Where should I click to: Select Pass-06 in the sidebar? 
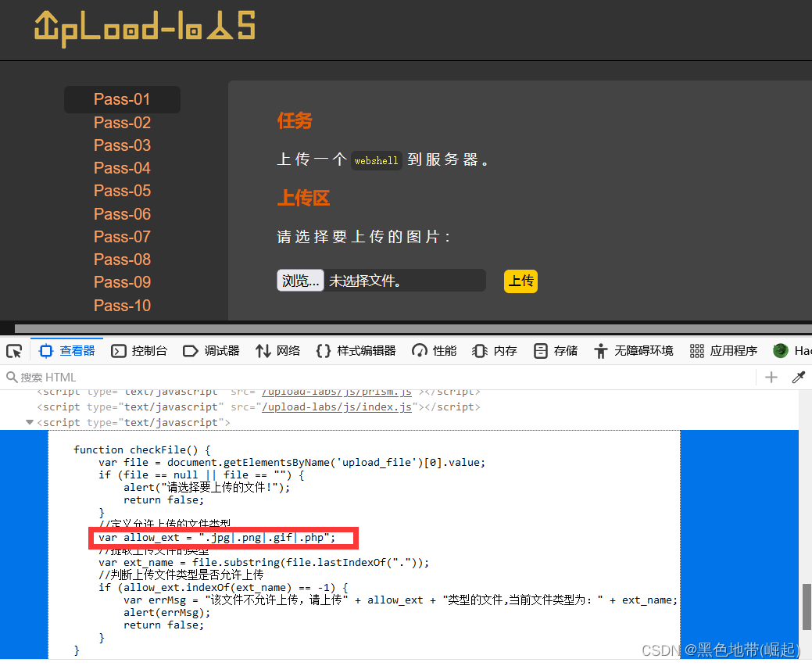click(122, 214)
